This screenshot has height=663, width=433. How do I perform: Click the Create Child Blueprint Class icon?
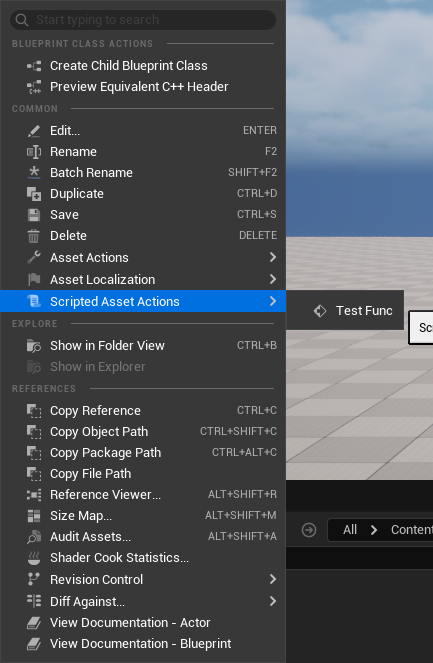click(34, 66)
